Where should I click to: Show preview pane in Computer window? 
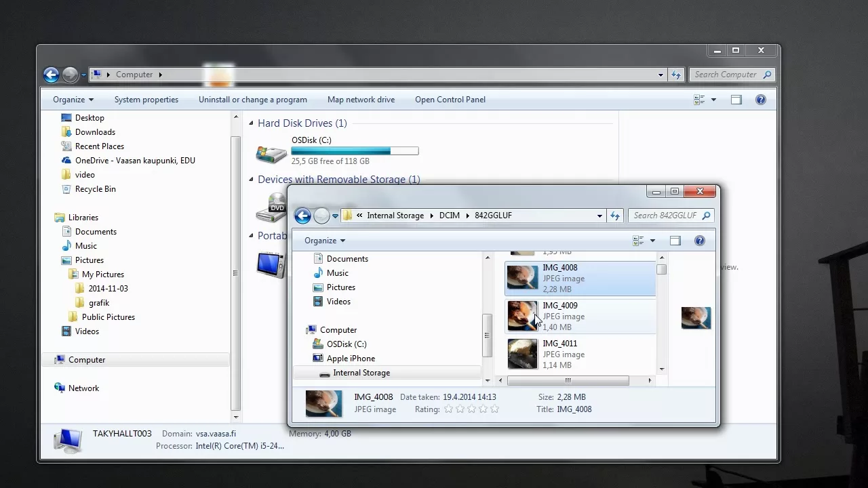pos(736,100)
